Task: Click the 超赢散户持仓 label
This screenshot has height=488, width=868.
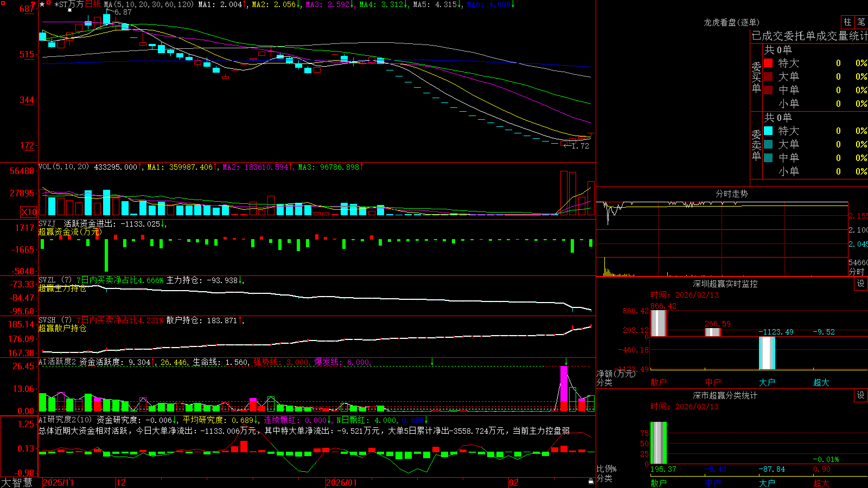Action: (62, 328)
